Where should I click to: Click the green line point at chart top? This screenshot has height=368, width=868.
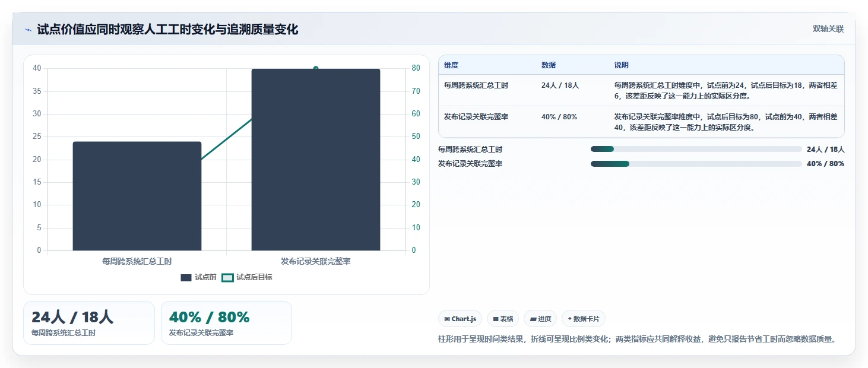click(316, 68)
